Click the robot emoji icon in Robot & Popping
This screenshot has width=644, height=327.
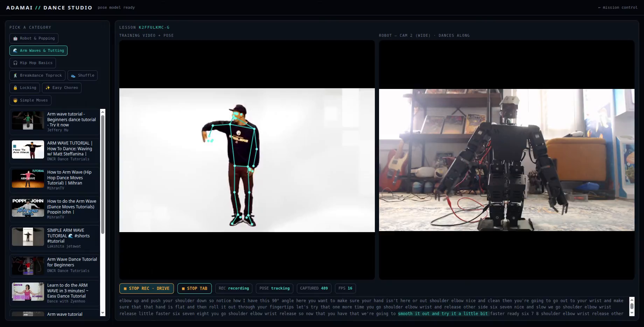[x=15, y=39]
